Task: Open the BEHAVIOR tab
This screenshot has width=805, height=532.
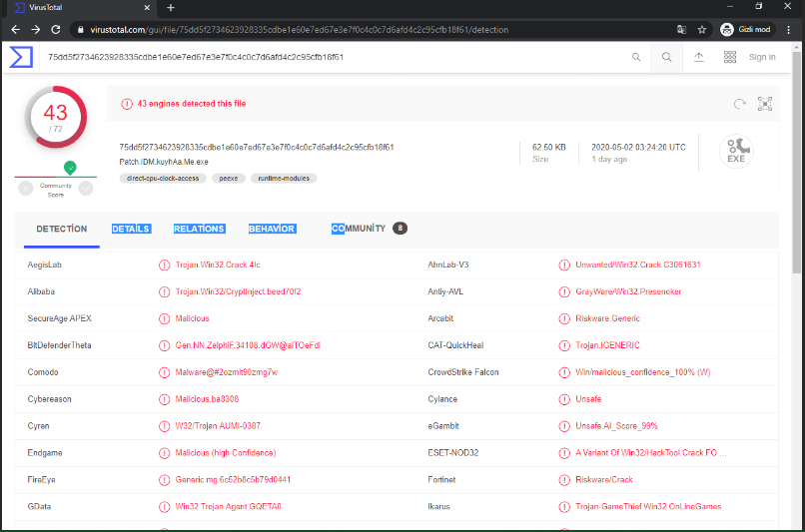Action: [x=272, y=229]
